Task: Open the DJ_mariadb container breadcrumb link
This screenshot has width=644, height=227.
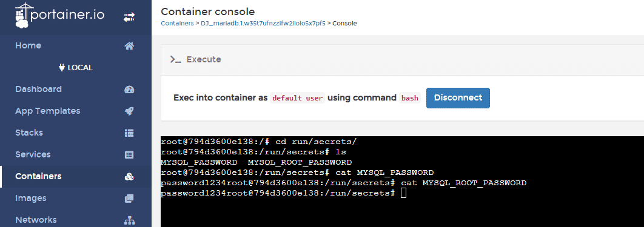Action: tap(263, 24)
